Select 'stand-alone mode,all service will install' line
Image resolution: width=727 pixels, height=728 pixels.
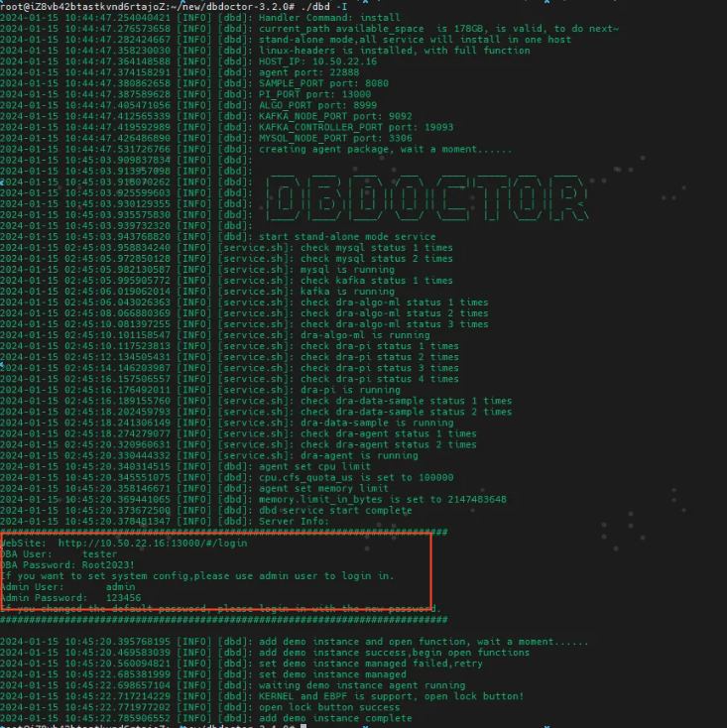click(415, 40)
